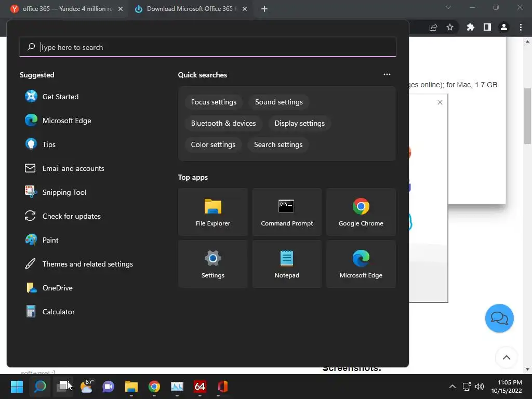Image resolution: width=532 pixels, height=399 pixels.
Task: Open the Chrome tab search chevron
Action: 448,7
